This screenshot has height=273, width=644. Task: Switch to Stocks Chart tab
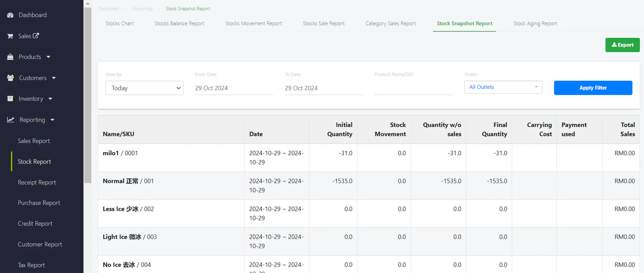point(119,24)
